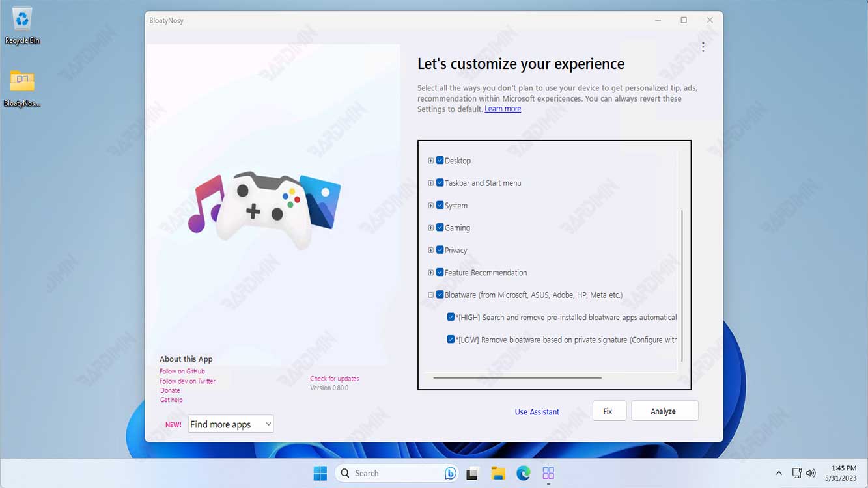
Task: Click the Donate link
Action: pyautogui.click(x=170, y=391)
